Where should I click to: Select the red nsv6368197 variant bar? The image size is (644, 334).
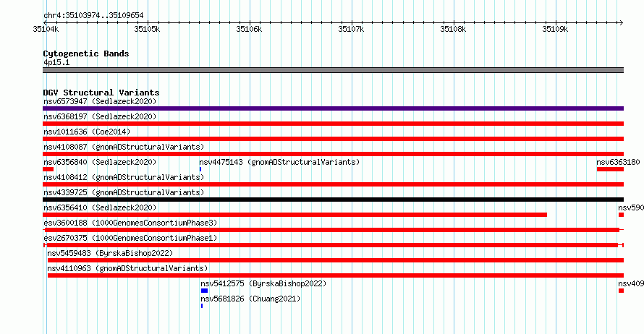[x=333, y=124]
